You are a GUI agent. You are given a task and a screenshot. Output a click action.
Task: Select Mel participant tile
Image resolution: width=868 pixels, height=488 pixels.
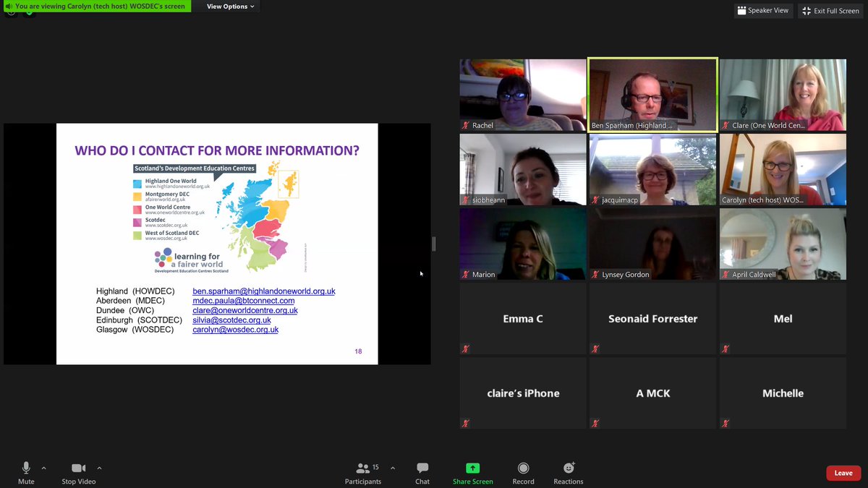tap(783, 318)
